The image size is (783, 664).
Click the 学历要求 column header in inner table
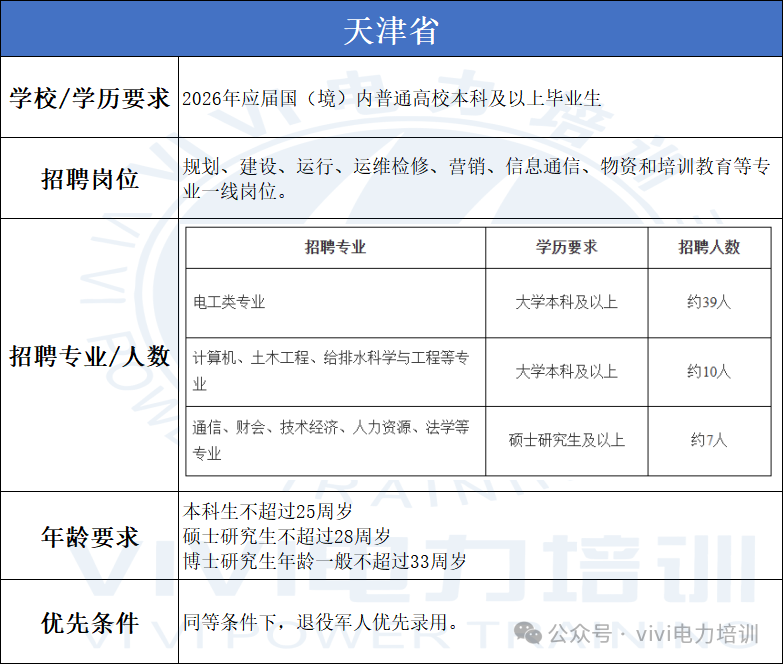point(566,247)
